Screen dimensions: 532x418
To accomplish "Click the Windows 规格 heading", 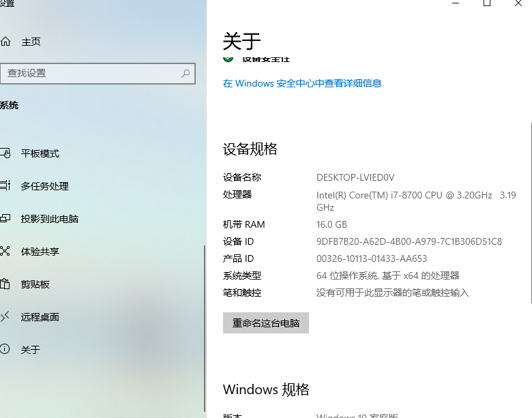I will [x=266, y=389].
